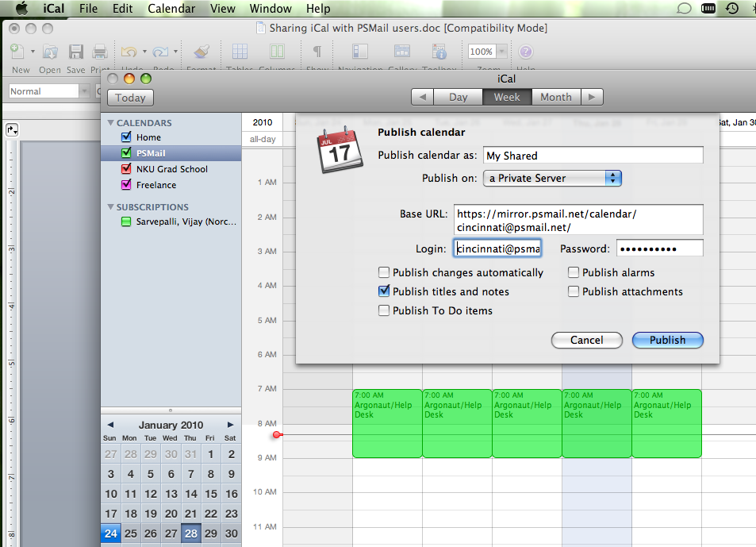
Task: Open the iCal application menu
Action: click(53, 8)
